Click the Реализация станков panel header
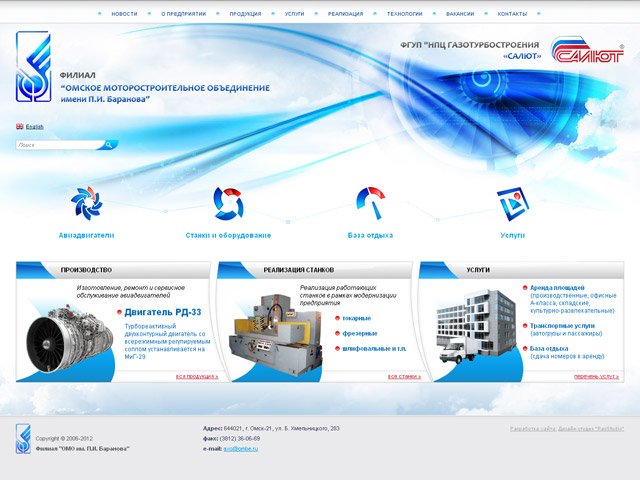The width and height of the screenshot is (640, 480). click(x=315, y=270)
